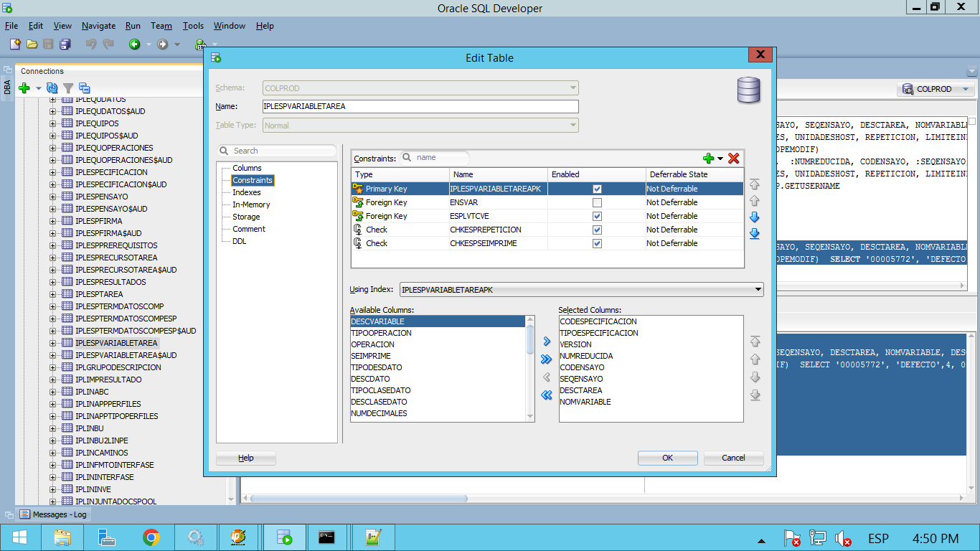Select Columns in the Edit Table list
Screen dimensions: 980x551
247,168
